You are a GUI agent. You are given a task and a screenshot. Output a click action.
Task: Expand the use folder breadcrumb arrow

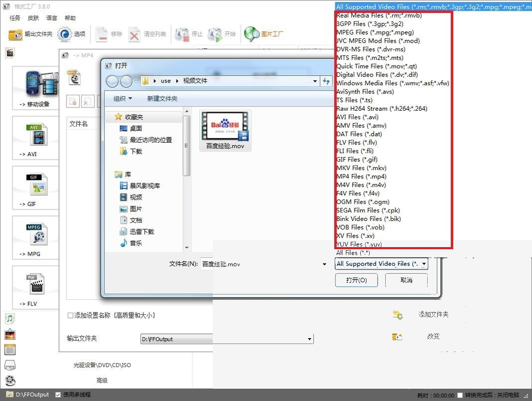pyautogui.click(x=177, y=81)
